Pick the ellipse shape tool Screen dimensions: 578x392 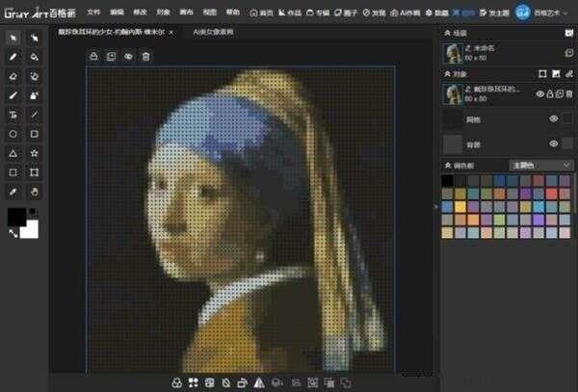click(x=13, y=134)
